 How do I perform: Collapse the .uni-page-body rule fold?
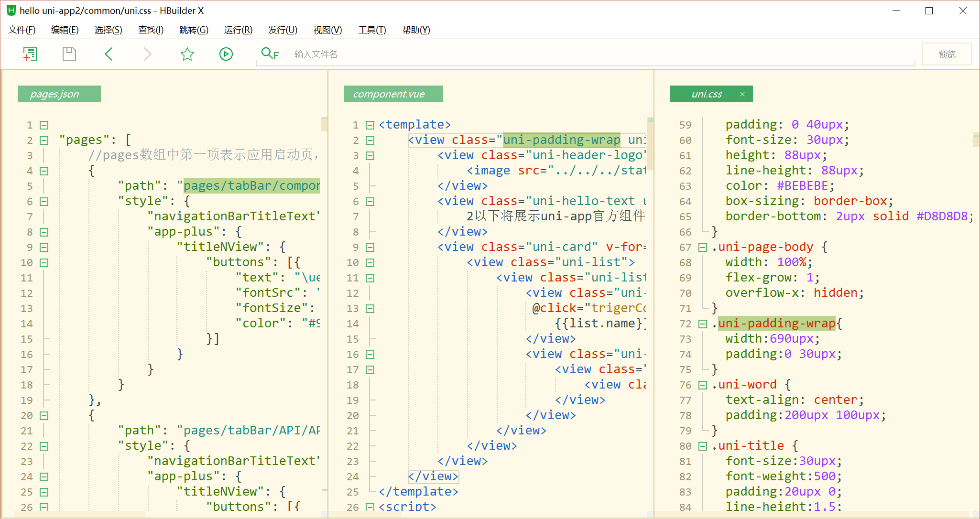click(703, 248)
